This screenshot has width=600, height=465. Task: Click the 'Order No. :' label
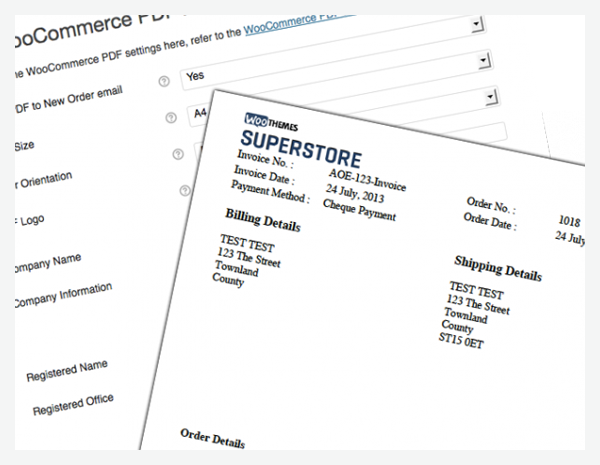click(491, 206)
